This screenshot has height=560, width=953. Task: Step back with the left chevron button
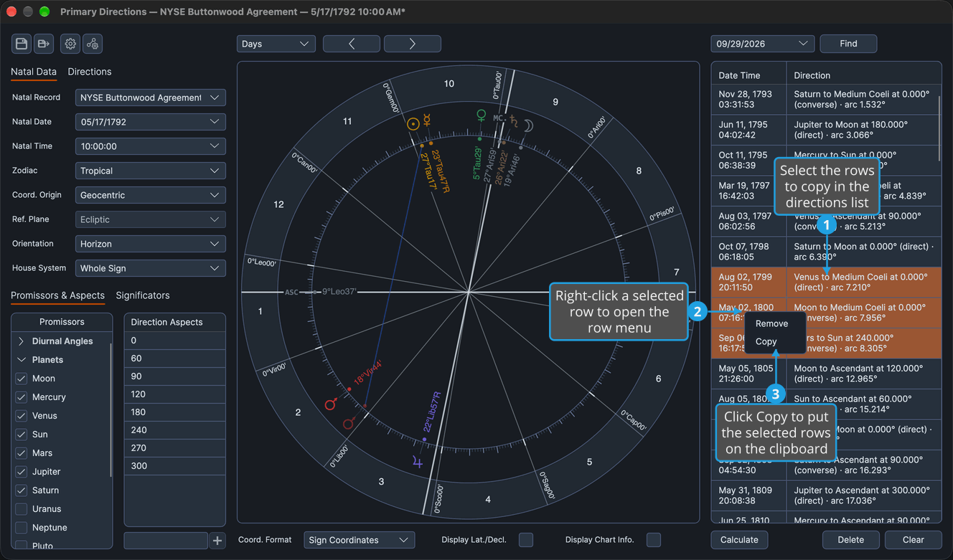pos(352,44)
